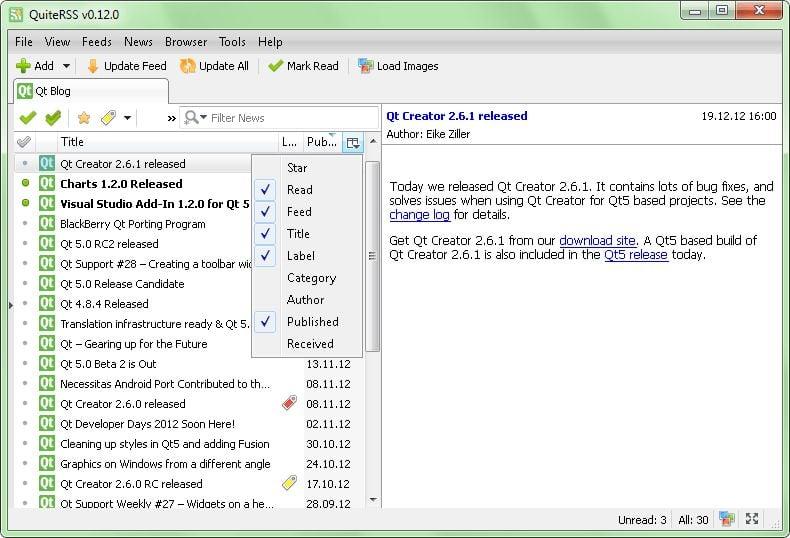Open Qt Creator 2.6.1 released article title link

click(x=456, y=116)
